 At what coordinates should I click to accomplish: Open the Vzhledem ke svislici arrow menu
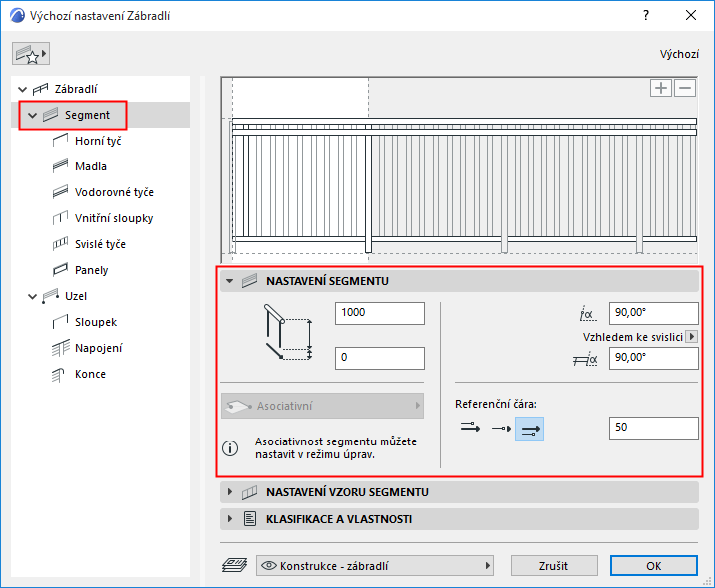click(692, 337)
